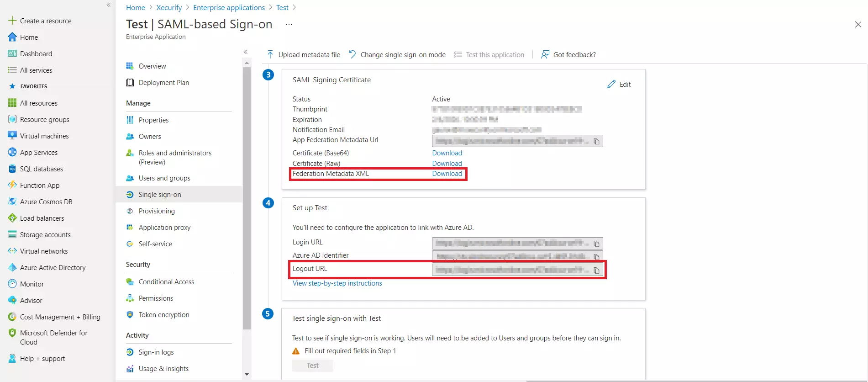Download the Federation Metadata XML
Image resolution: width=868 pixels, height=382 pixels.
click(x=447, y=174)
